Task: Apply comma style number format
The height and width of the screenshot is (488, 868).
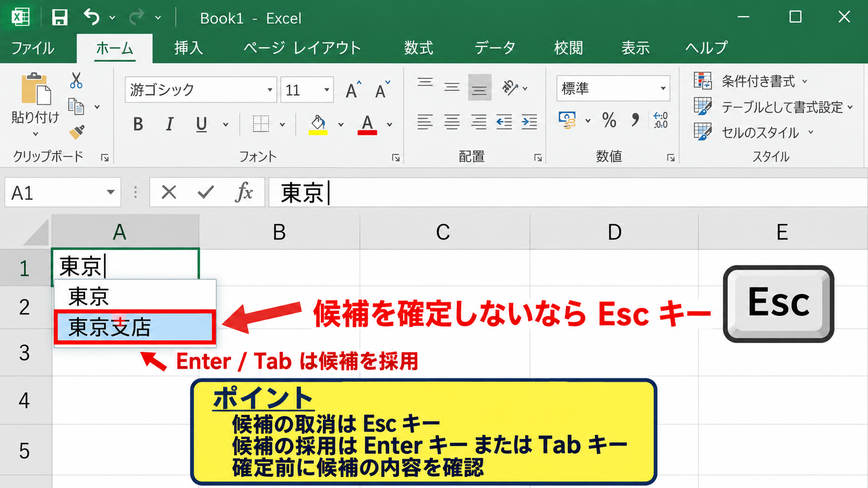Action: click(635, 120)
